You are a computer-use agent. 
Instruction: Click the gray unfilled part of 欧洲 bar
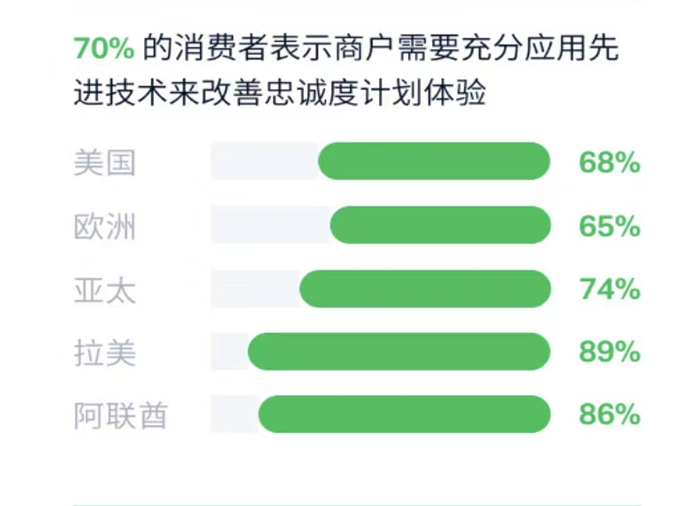[x=268, y=226]
